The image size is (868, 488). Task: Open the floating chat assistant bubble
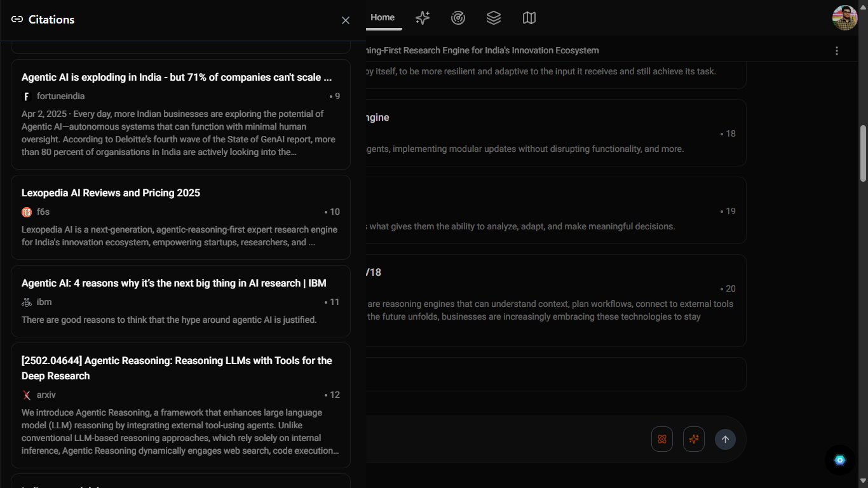coord(840,460)
